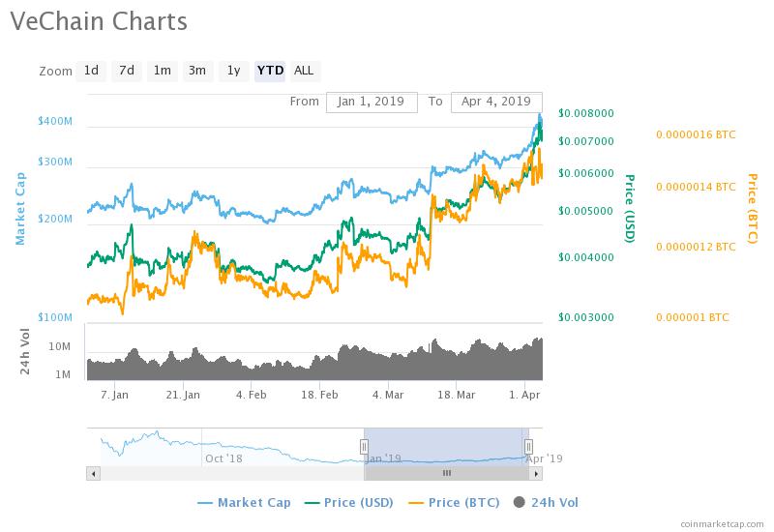Click the $300M market cap axis label

coord(55,162)
